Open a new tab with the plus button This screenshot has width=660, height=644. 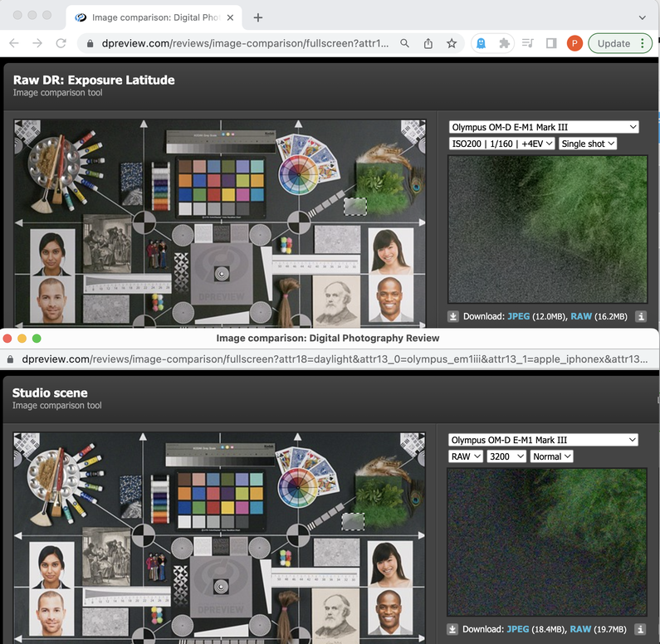258,17
